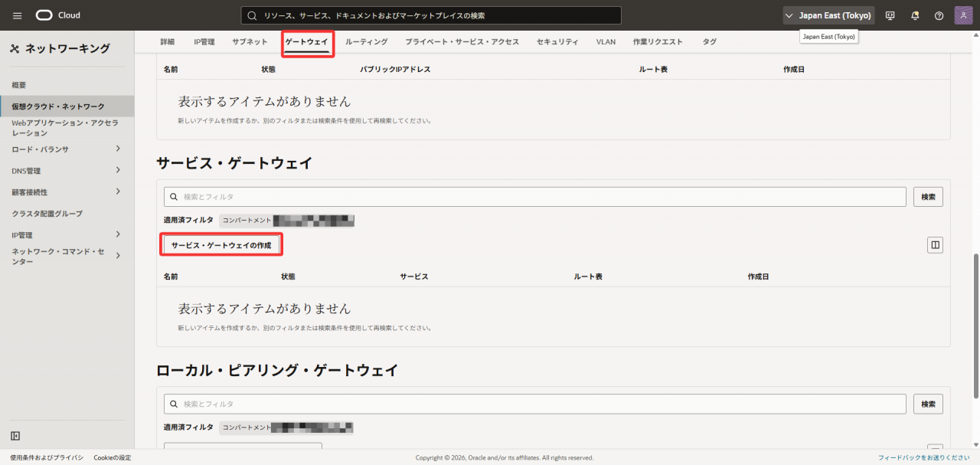The width and height of the screenshot is (980, 465).
Task: Open column settings for Service Gateway table
Action: click(935, 245)
